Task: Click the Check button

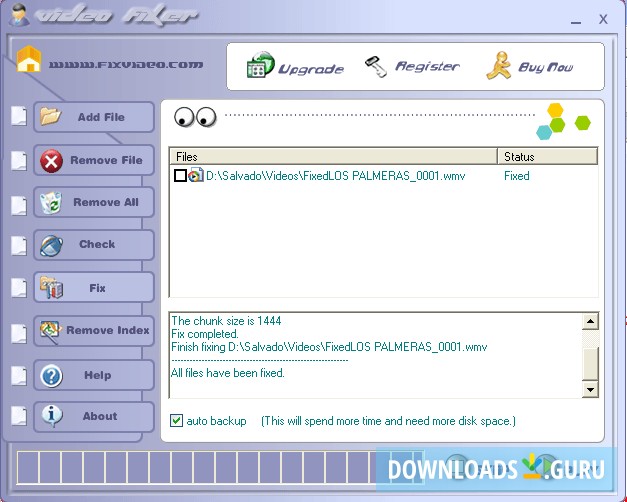Action: pos(94,245)
